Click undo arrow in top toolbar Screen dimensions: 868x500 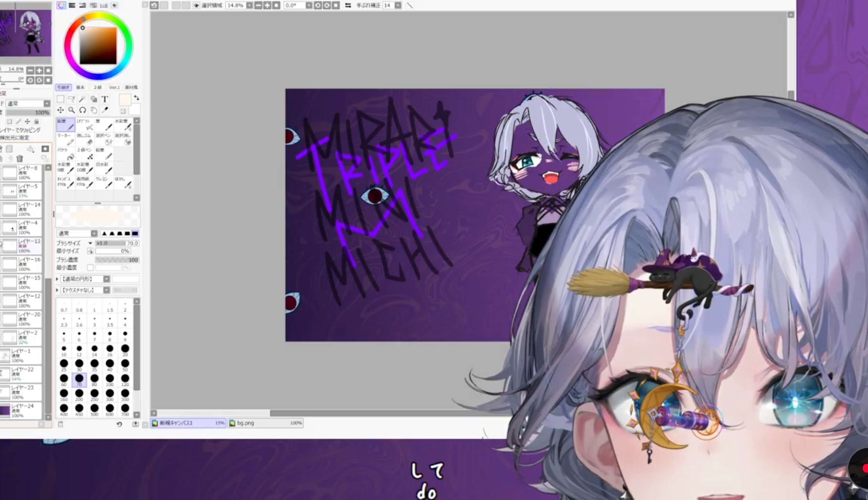point(154,5)
